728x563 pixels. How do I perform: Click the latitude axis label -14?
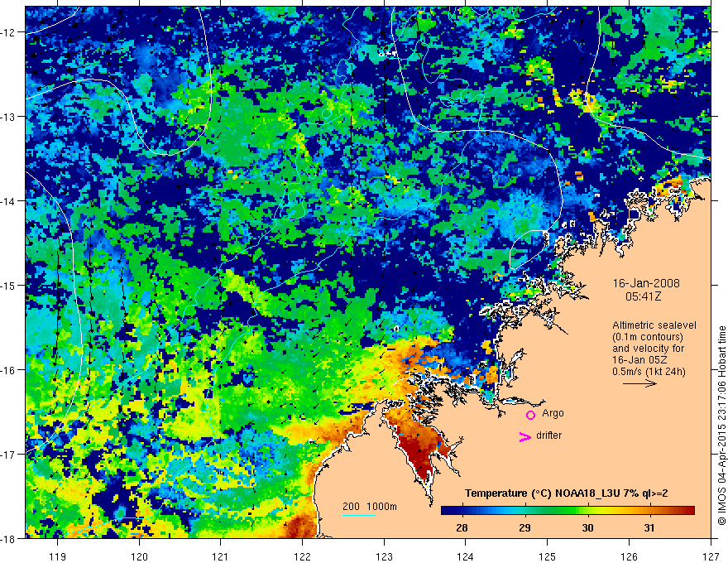click(8, 201)
